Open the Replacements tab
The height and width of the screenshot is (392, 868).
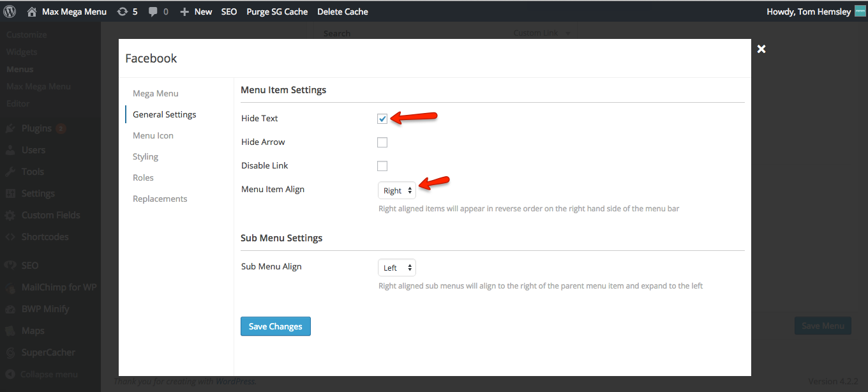click(x=160, y=199)
